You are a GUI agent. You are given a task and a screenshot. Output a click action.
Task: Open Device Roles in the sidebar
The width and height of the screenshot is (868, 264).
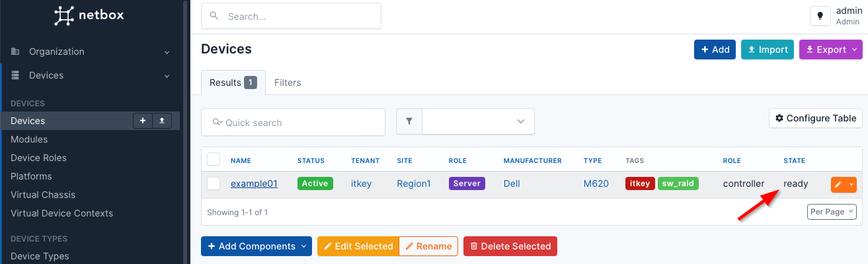[38, 158]
